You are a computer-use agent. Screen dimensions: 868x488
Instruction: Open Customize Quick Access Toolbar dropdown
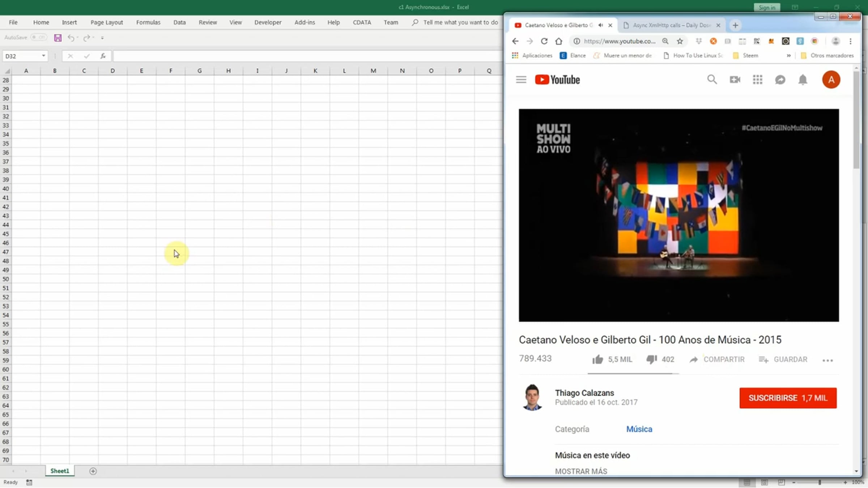(102, 38)
